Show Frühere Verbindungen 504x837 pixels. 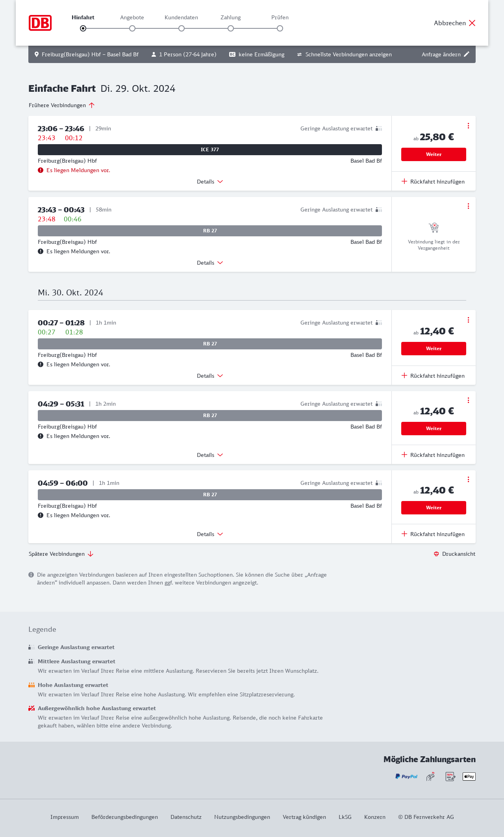[x=61, y=105]
